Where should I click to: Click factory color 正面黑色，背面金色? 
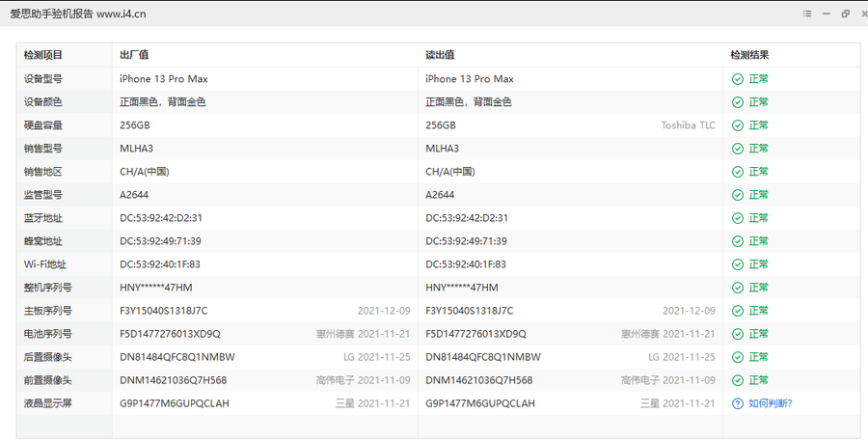[163, 102]
